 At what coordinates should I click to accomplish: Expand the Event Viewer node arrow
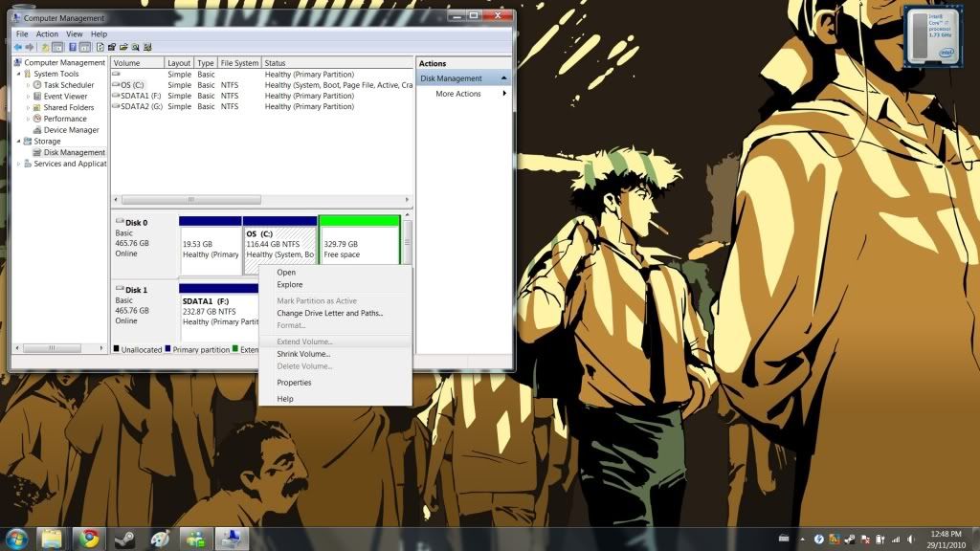click(x=28, y=97)
